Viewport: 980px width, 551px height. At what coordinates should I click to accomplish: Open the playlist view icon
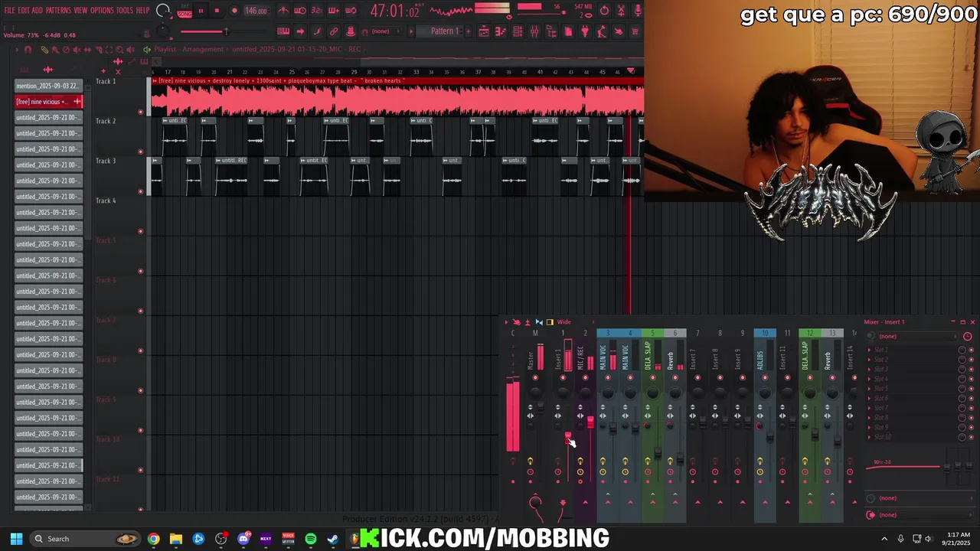484,31
